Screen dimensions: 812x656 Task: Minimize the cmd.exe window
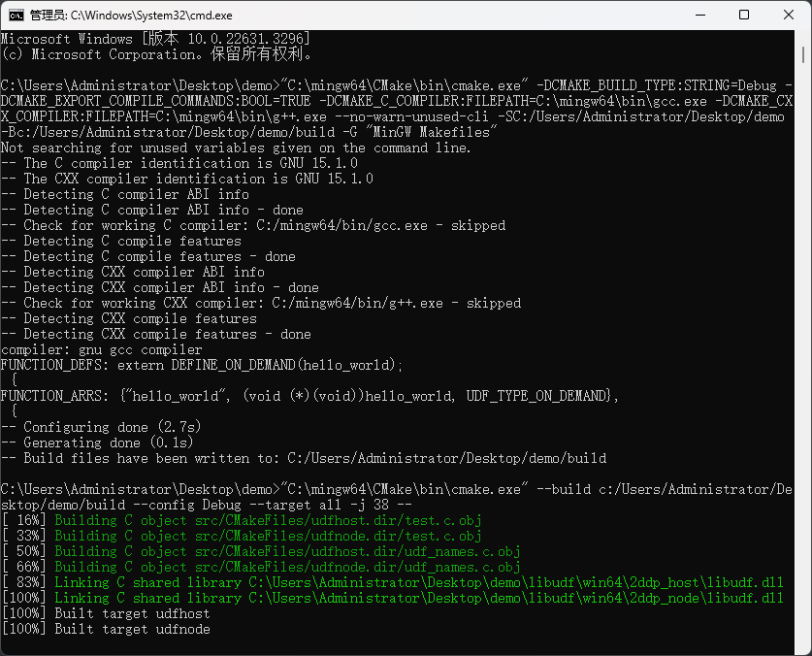700,15
